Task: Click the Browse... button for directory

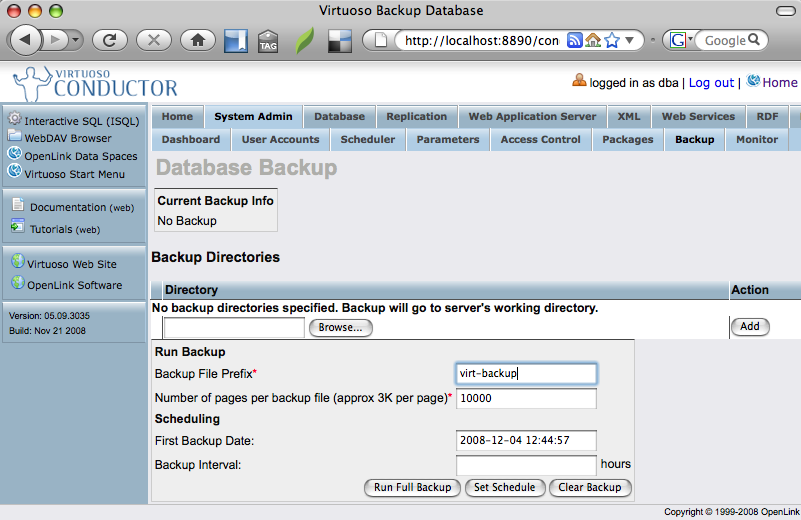Action: [340, 327]
